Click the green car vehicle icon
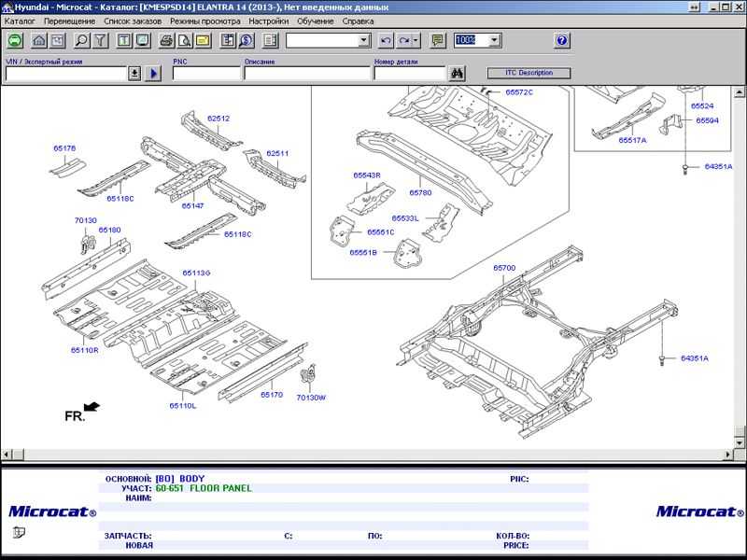747x560 pixels. click(15, 40)
